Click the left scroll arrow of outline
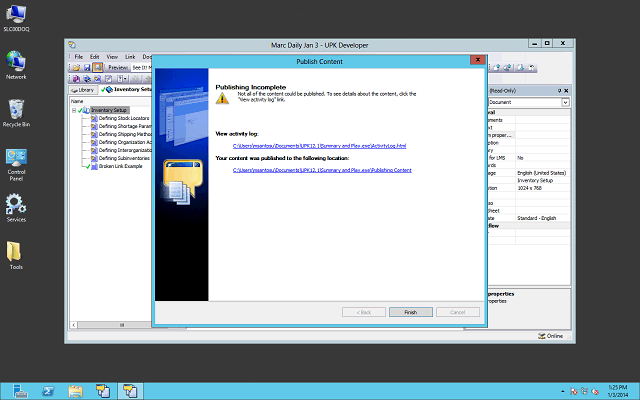Image resolution: width=640 pixels, height=400 pixels. point(73,325)
